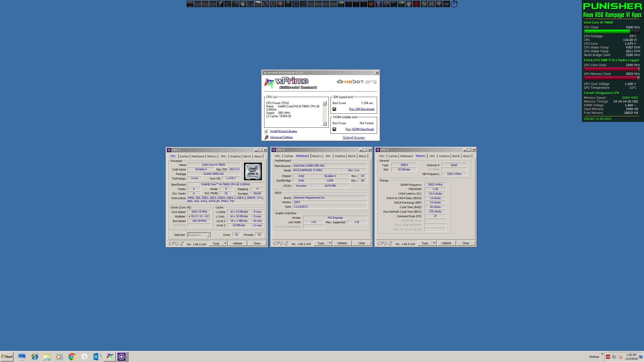The height and width of the screenshot is (362, 644).
Task: Click Run 32M Benchmark link
Action: [x=362, y=109]
